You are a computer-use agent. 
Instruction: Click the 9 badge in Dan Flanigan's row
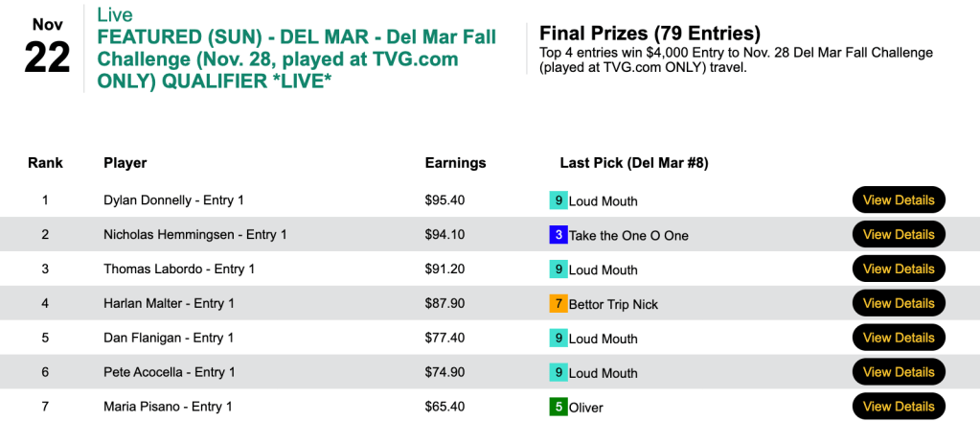pos(558,339)
